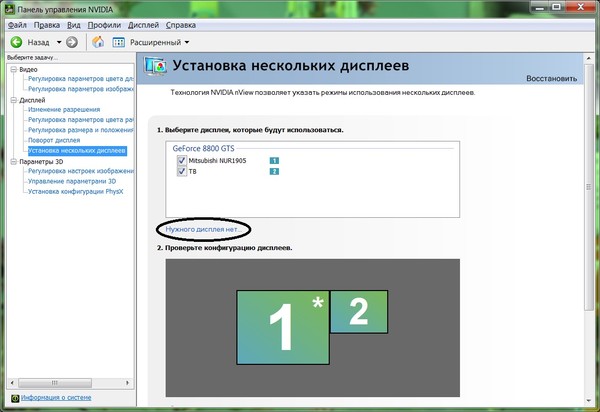Click the Mitsubishi NUR1905 display name
This screenshot has width=600, height=412.
coord(217,161)
